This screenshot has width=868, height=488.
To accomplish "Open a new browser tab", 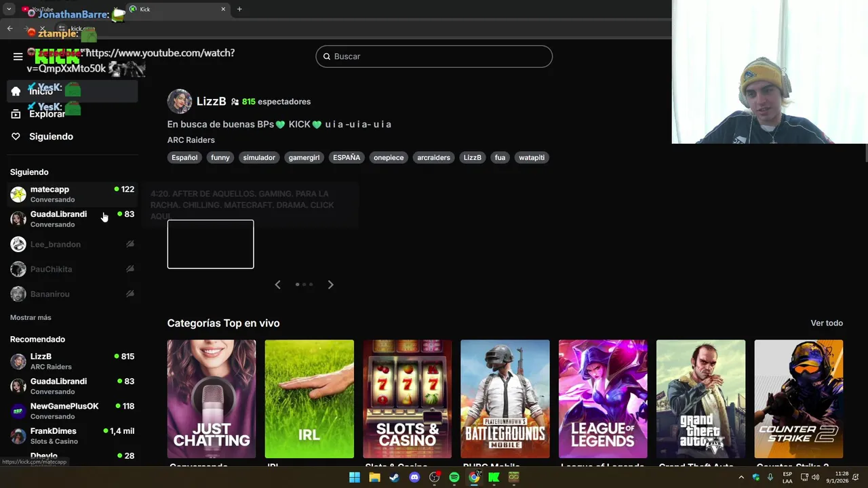I will pos(239,9).
